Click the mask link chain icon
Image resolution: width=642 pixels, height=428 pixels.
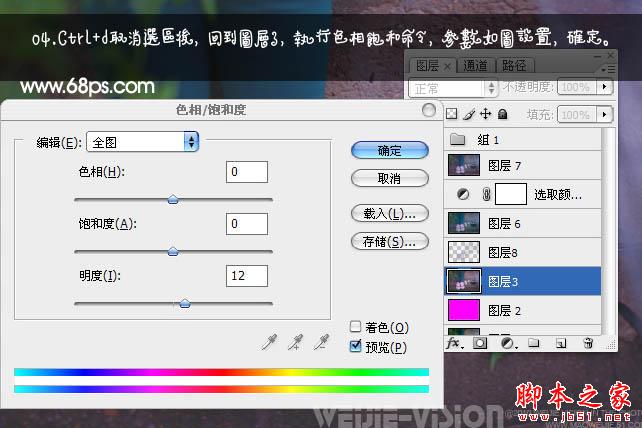tap(486, 194)
